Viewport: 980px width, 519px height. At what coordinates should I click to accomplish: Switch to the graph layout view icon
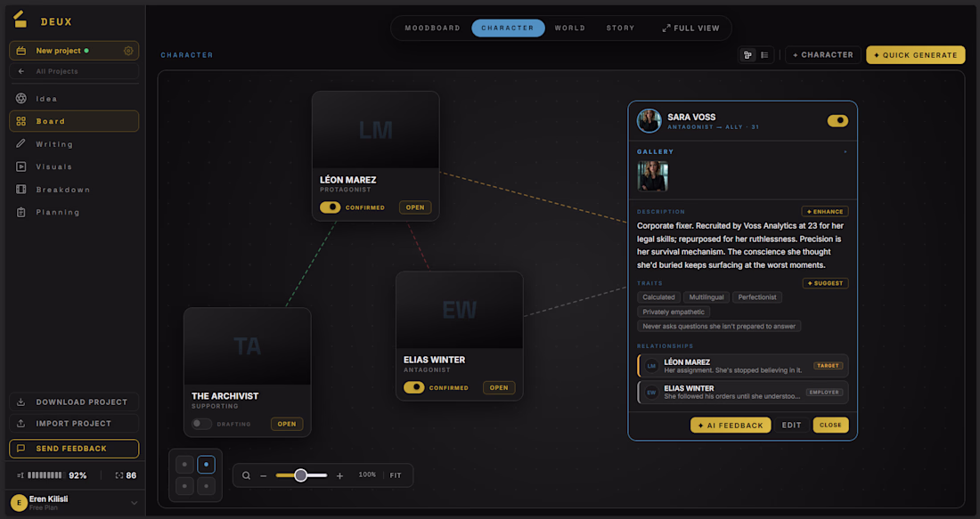click(747, 55)
